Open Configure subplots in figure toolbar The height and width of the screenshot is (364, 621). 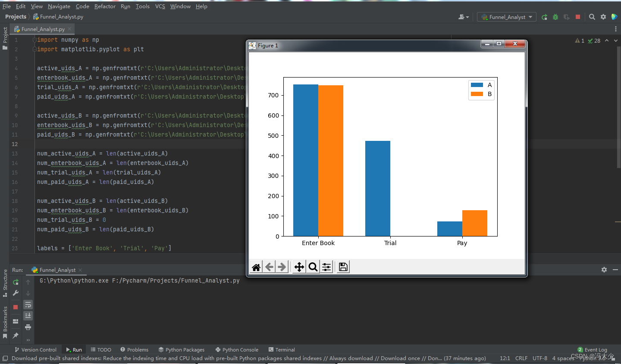click(x=326, y=267)
